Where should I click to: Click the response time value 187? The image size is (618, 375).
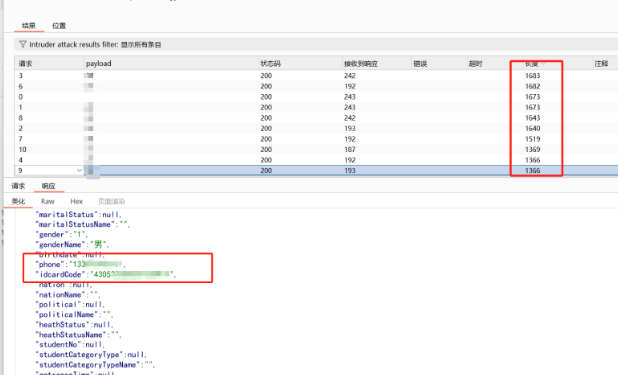tap(350, 149)
